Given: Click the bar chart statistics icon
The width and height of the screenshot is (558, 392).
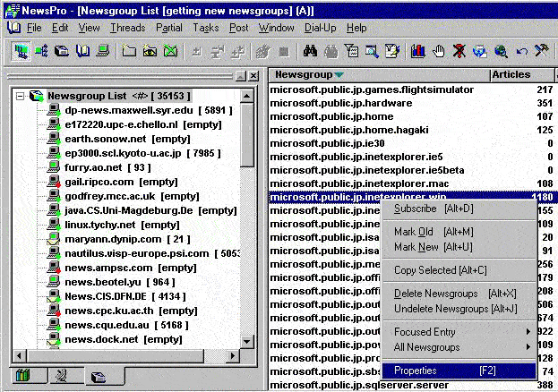Looking at the screenshot, I should (417, 52).
